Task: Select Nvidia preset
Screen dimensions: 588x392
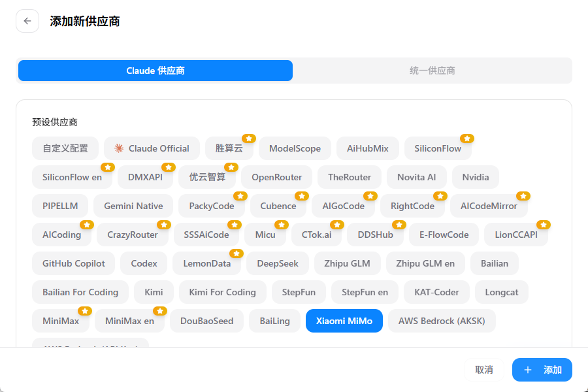Action: (x=476, y=177)
